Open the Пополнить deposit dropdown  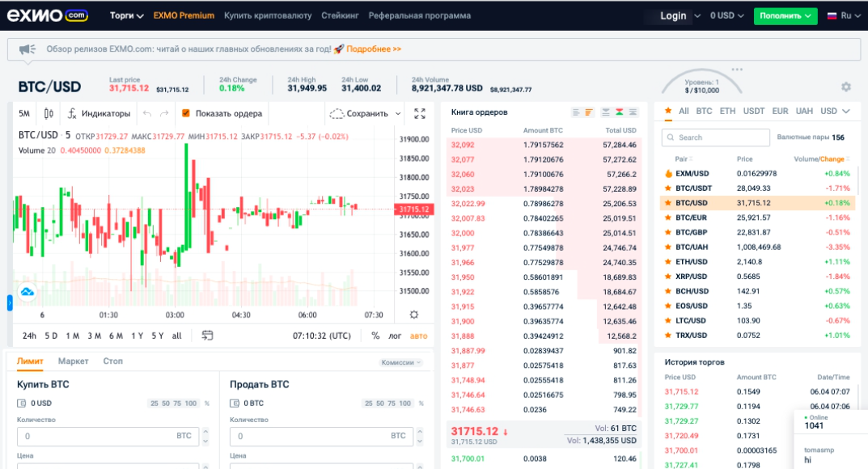(x=785, y=16)
